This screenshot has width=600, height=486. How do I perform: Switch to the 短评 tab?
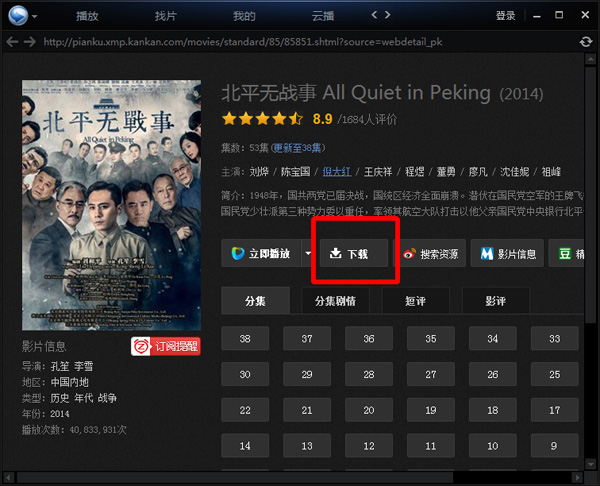[415, 300]
